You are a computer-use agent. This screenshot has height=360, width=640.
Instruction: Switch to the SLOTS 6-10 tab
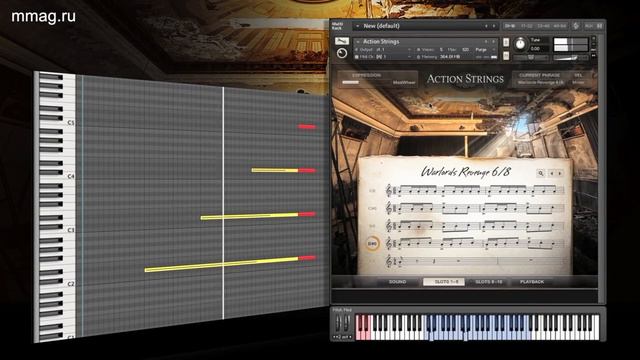click(x=489, y=282)
